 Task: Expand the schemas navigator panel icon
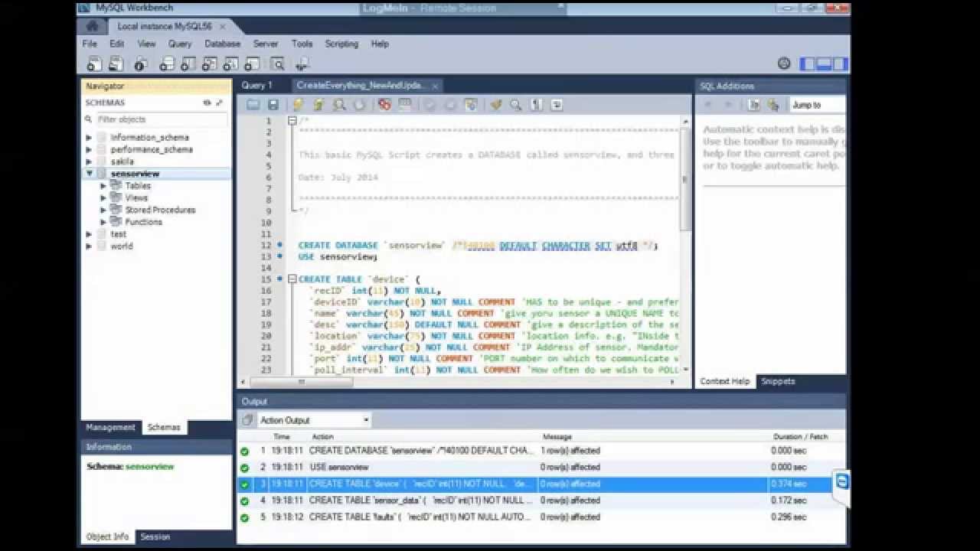(x=219, y=103)
